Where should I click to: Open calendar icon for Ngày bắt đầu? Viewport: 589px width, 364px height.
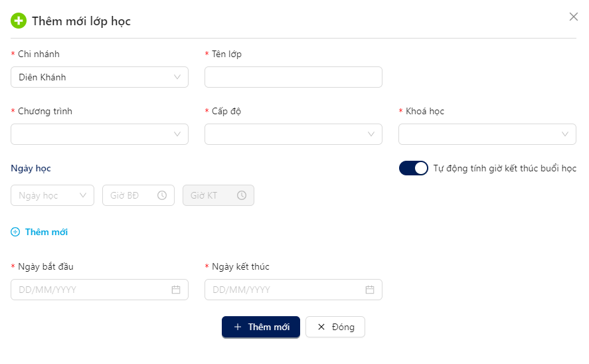pyautogui.click(x=176, y=290)
